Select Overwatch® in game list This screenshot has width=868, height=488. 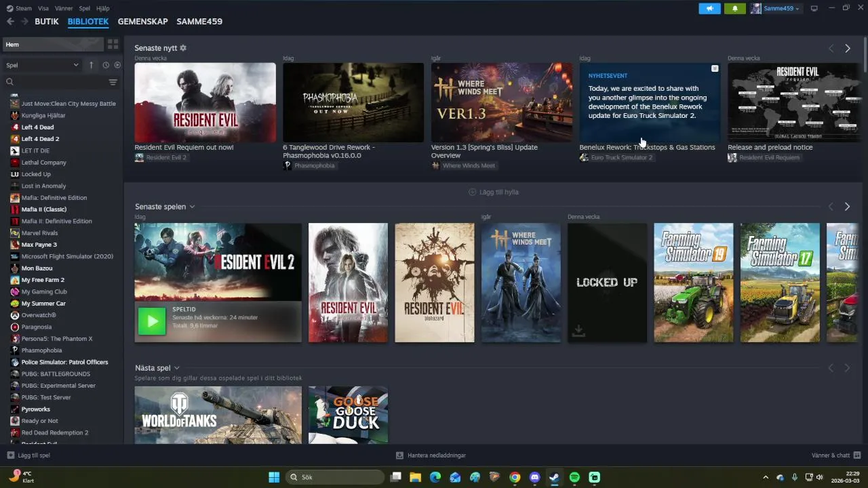(39, 315)
